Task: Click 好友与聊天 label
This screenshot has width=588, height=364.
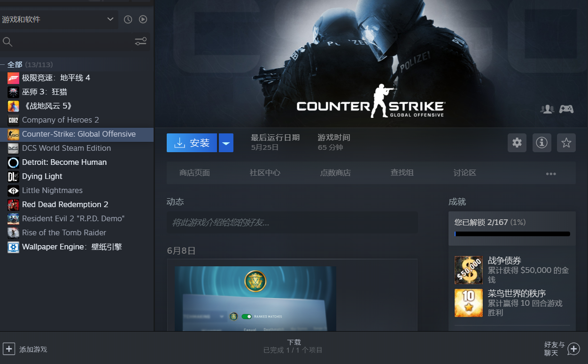Action: click(x=555, y=349)
